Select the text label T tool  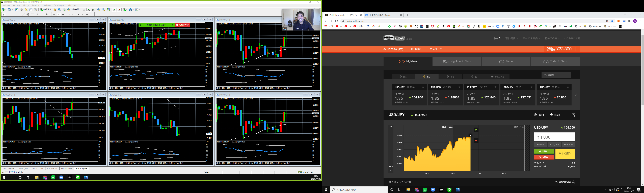(x=42, y=14)
